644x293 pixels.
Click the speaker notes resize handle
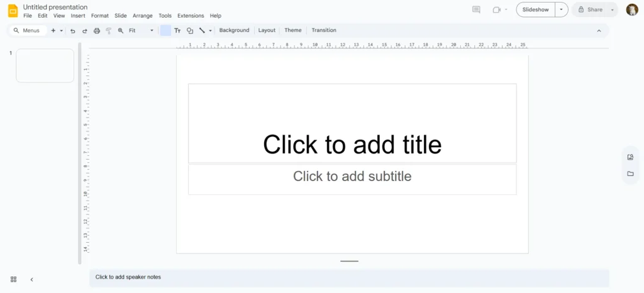[350, 261]
